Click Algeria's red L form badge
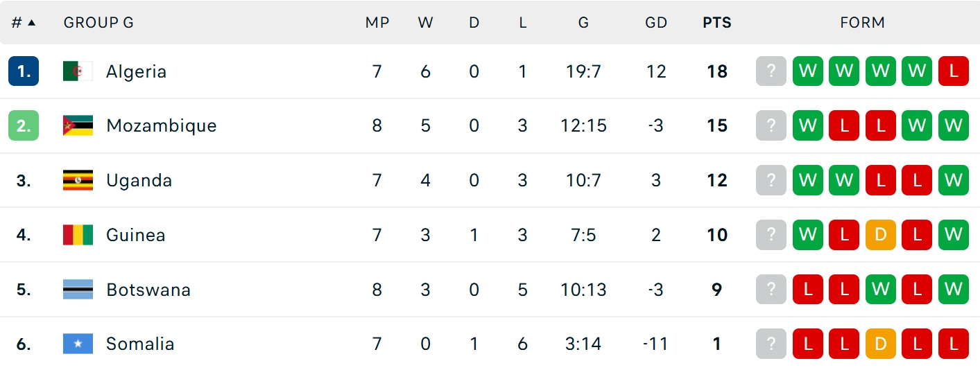Image resolution: width=980 pixels, height=370 pixels. (954, 71)
